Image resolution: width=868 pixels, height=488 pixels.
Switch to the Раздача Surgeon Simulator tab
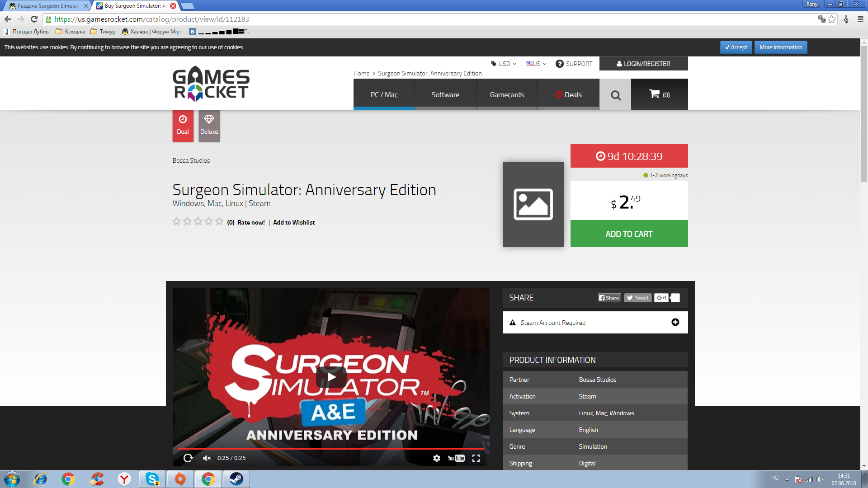tap(47, 6)
